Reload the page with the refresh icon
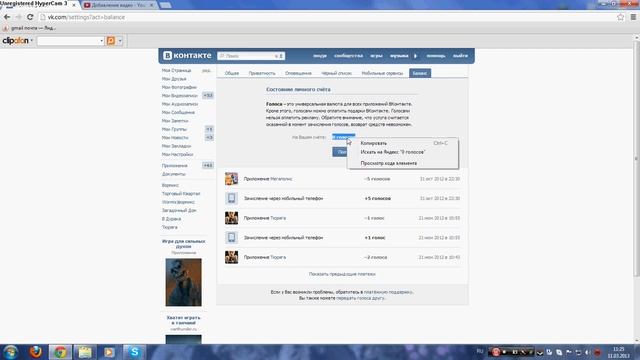640x360 pixels. click(30, 17)
